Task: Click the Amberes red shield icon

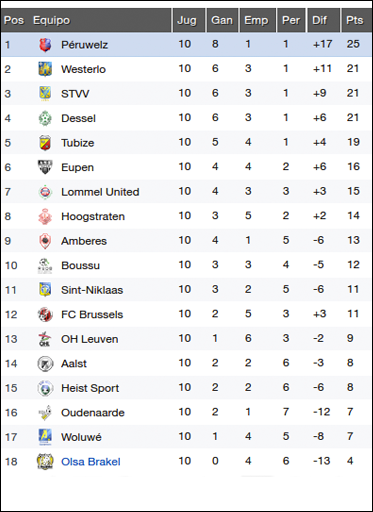Action: click(x=45, y=241)
